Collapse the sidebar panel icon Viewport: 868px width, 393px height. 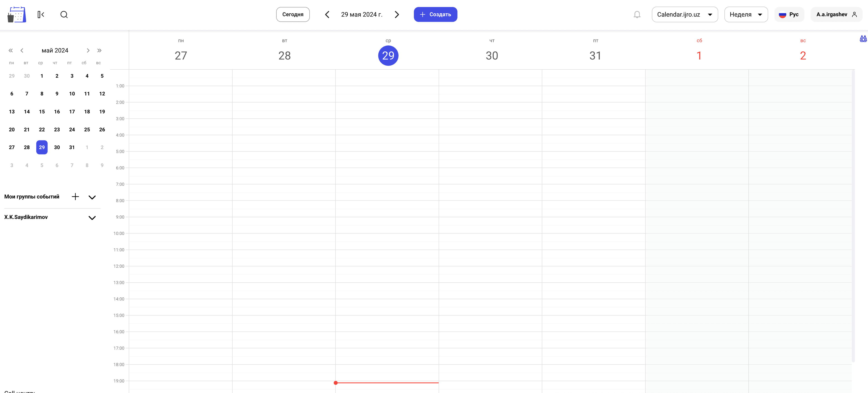[x=41, y=14]
